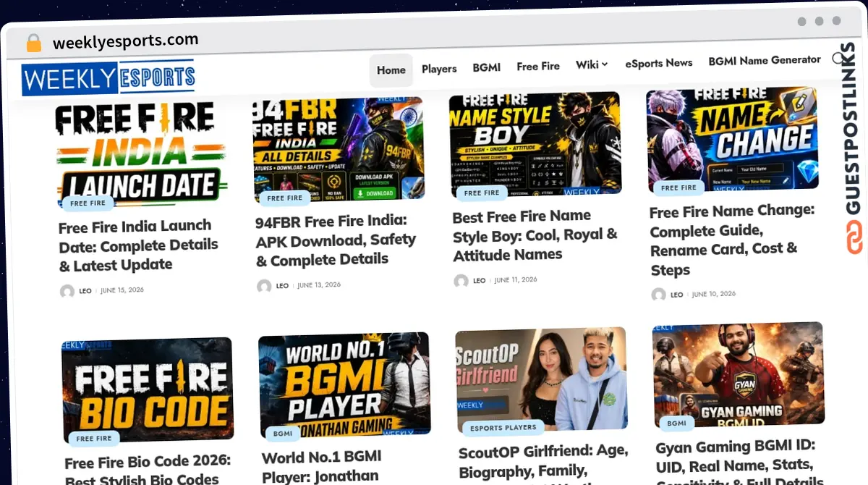
Task: Open Free Fire India Launch Date article title
Action: tap(138, 246)
